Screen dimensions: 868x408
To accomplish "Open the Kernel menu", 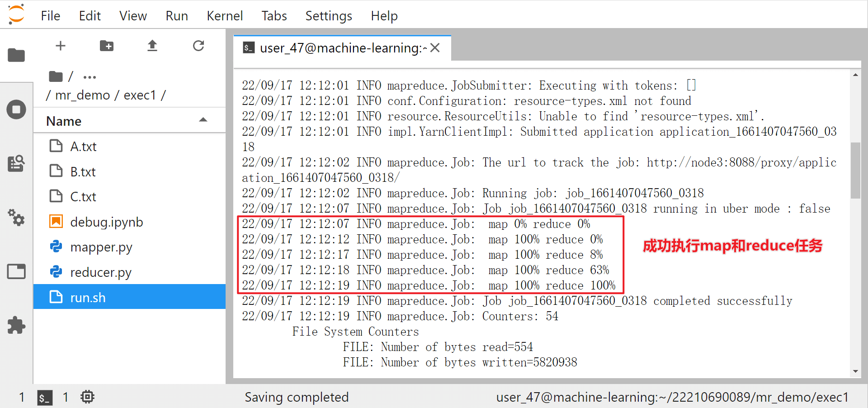I will [225, 15].
